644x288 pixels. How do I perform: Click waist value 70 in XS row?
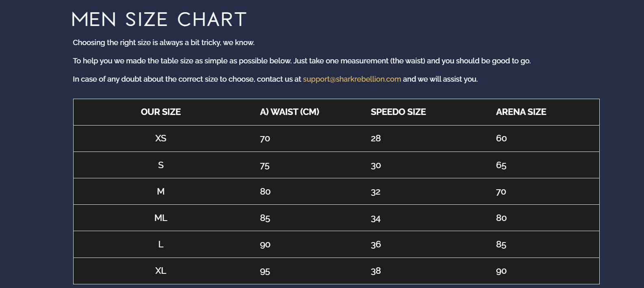[x=265, y=139]
